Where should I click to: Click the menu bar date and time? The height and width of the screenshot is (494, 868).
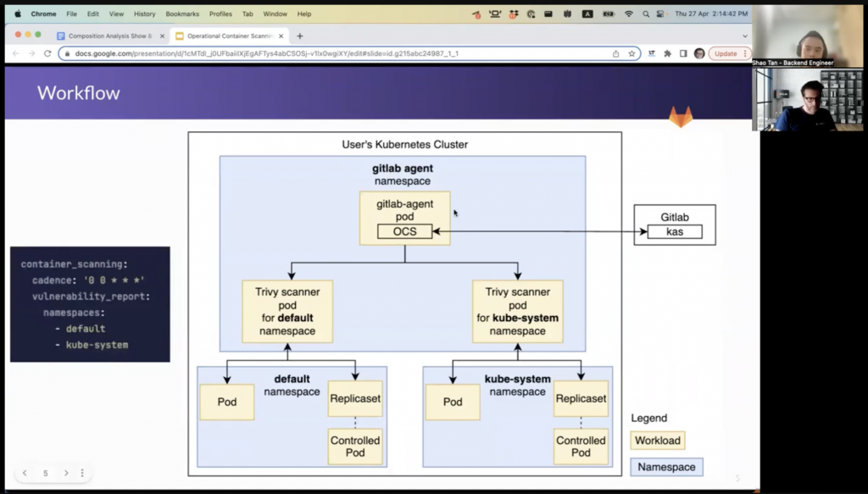click(x=711, y=14)
